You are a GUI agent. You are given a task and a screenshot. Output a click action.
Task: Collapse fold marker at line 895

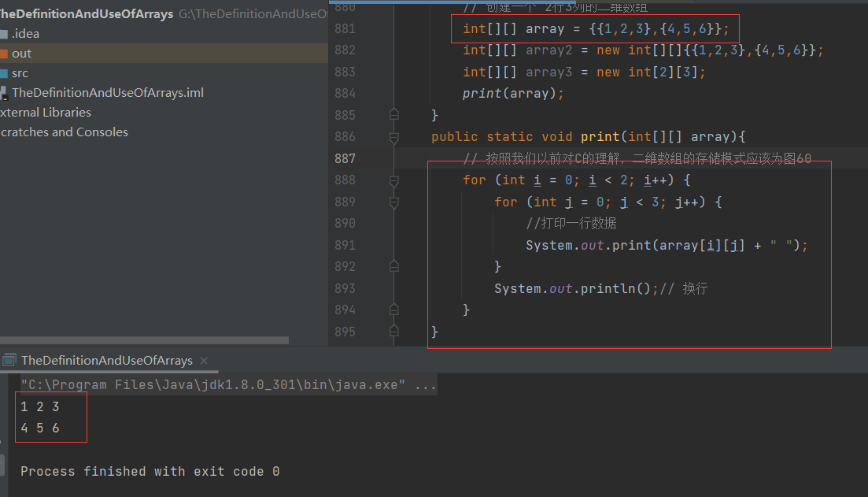(394, 332)
